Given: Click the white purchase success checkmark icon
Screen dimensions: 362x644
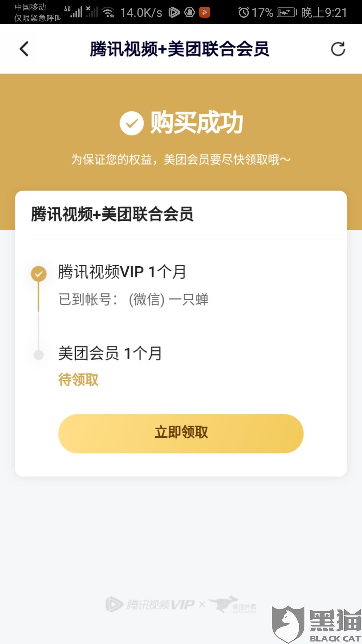Looking at the screenshot, I should pos(132,123).
